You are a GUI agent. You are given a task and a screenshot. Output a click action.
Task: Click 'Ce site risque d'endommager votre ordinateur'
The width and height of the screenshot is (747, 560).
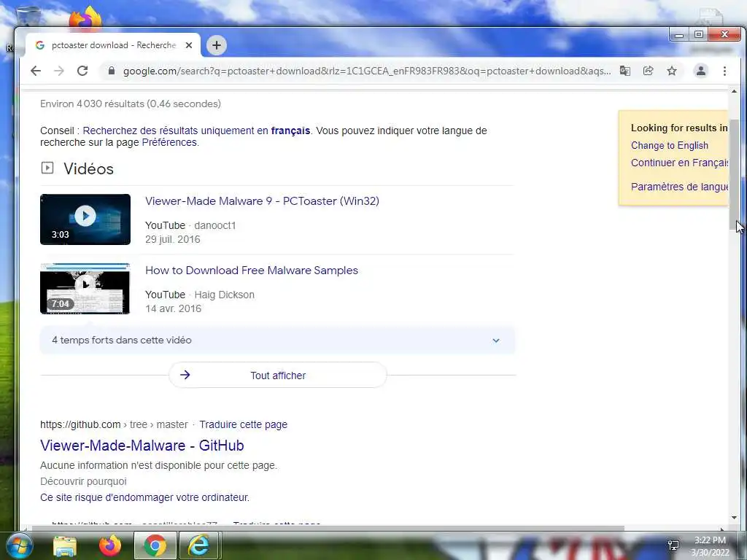[145, 497]
